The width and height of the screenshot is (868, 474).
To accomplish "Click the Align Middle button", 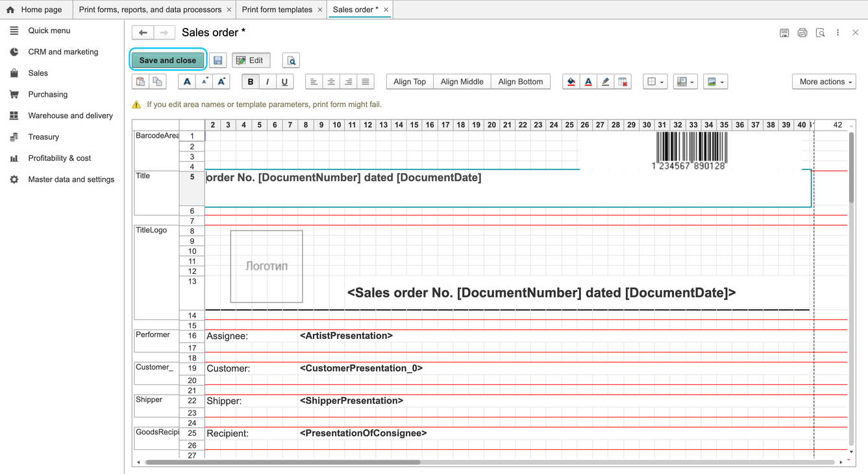I will (x=462, y=82).
